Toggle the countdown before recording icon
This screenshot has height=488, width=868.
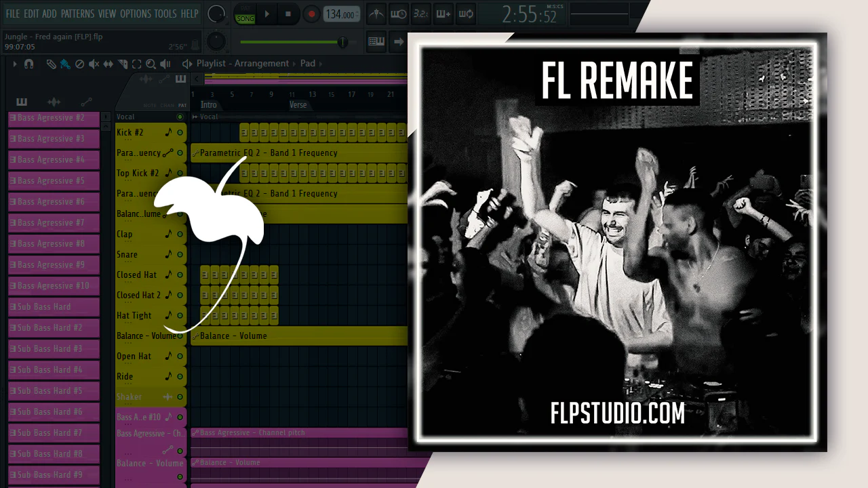[420, 14]
